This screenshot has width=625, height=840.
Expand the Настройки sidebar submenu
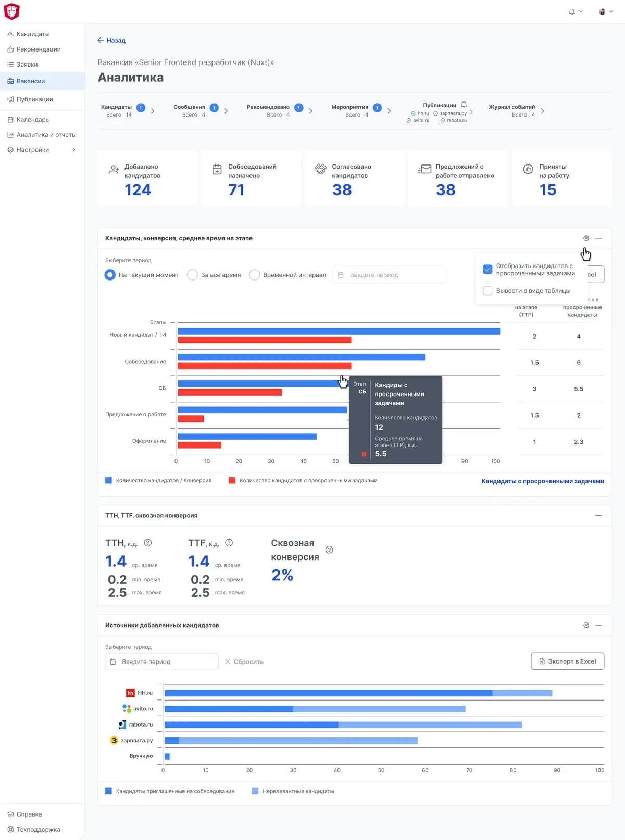74,150
